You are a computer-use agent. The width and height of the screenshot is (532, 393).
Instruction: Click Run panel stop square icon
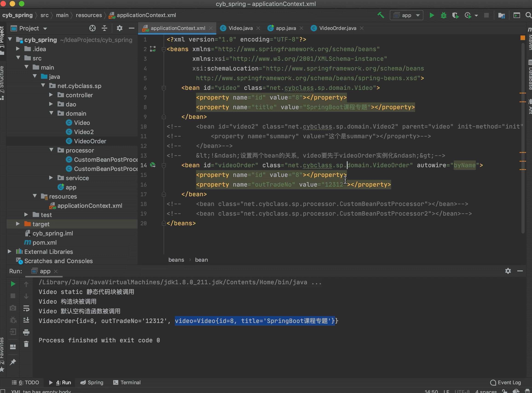[13, 296]
